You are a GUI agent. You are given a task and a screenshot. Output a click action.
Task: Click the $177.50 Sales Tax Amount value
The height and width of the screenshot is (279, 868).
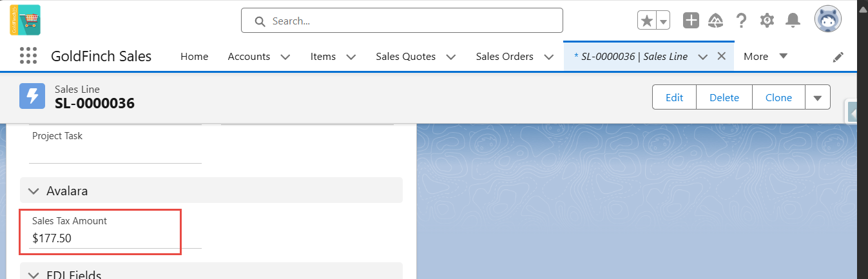[x=52, y=238]
